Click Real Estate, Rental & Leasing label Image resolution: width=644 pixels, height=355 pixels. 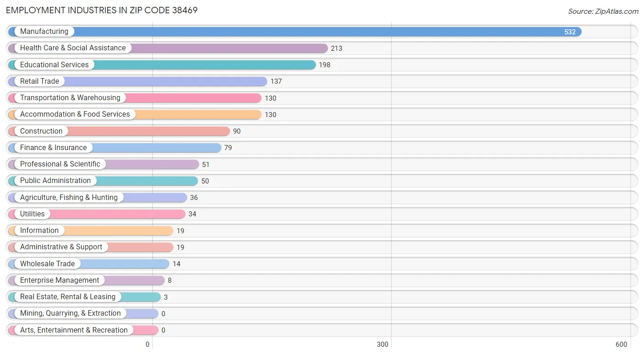(x=68, y=296)
